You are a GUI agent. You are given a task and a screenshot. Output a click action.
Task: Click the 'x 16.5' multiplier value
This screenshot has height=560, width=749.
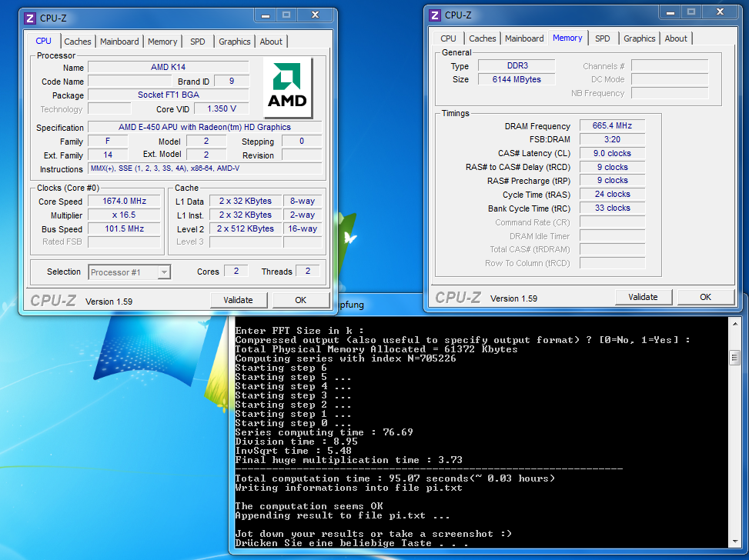point(124,215)
